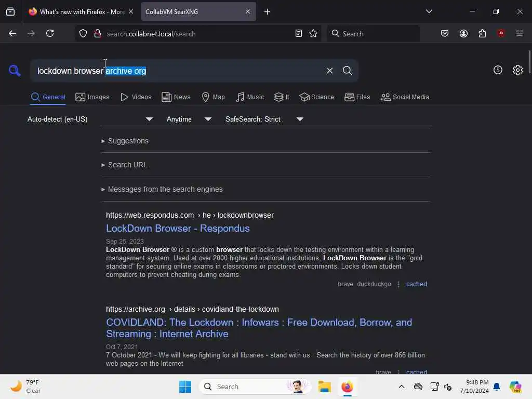Show site security lock information
This screenshot has height=399, width=532.
pyautogui.click(x=98, y=34)
